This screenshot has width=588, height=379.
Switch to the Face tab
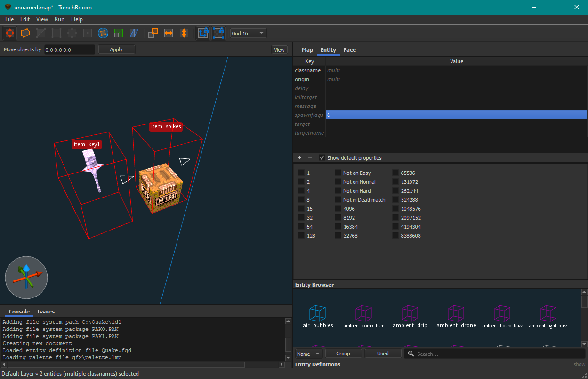(x=350, y=50)
